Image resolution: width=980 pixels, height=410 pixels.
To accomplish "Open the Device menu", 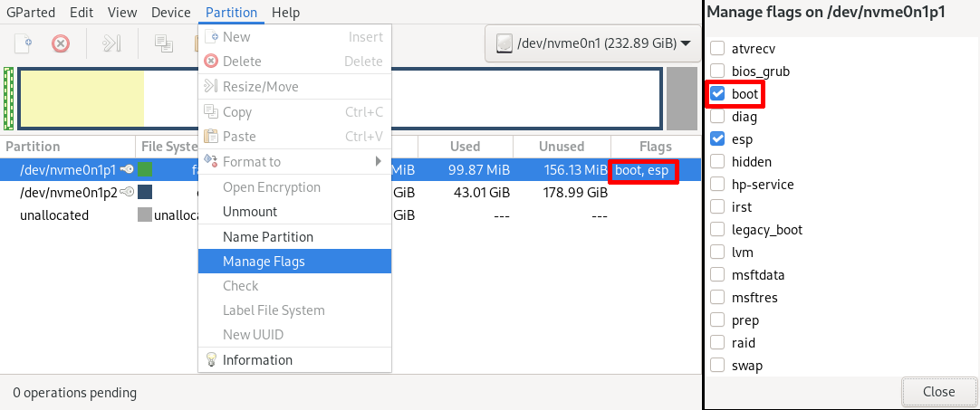I will coord(170,13).
